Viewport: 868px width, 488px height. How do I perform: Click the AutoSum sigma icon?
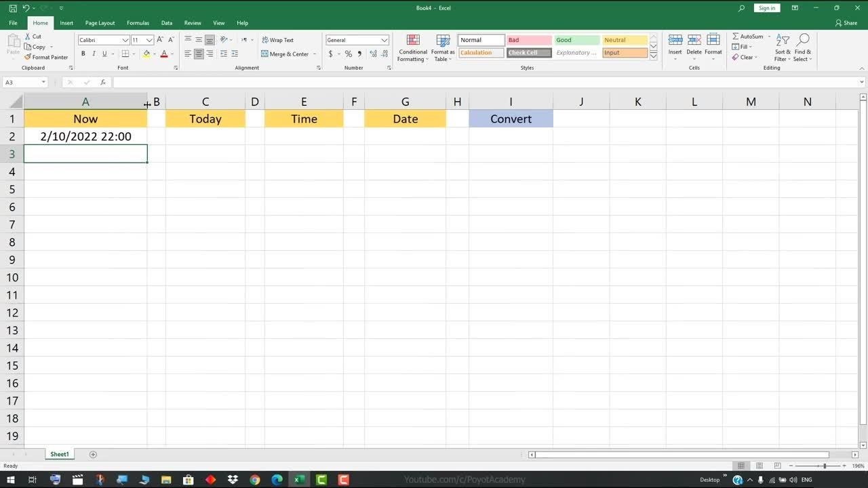pos(736,37)
